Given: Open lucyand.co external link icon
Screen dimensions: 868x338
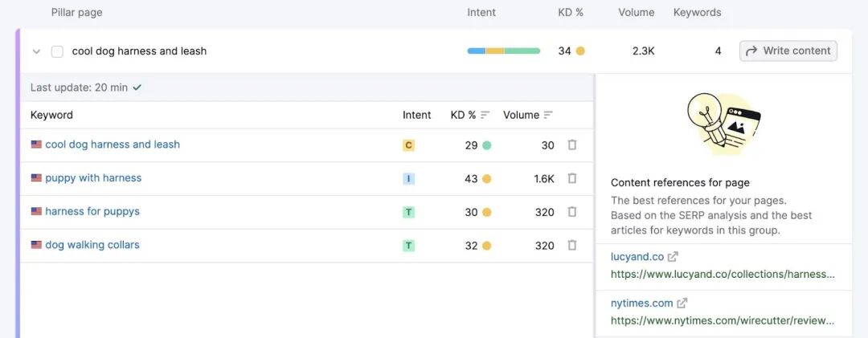Looking at the screenshot, I should (673, 257).
